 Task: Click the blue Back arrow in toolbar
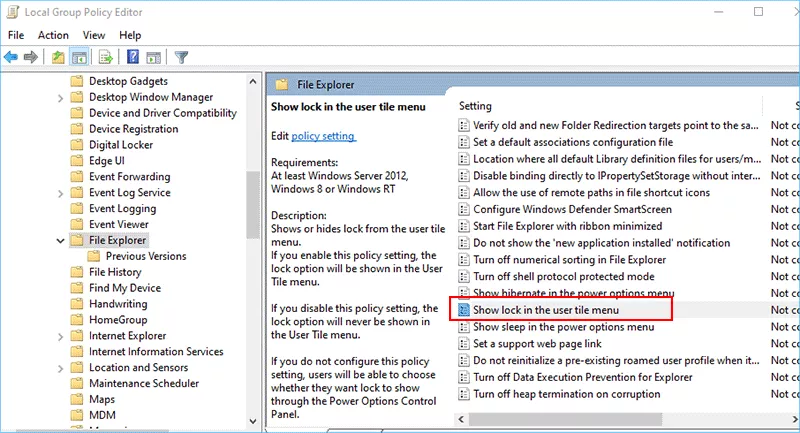click(x=12, y=57)
